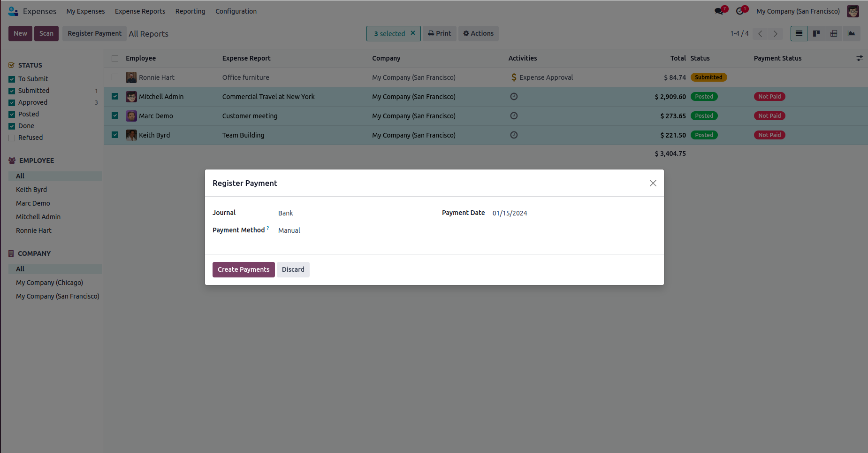
Task: Close the Register Payment dialog
Action: pyautogui.click(x=653, y=183)
